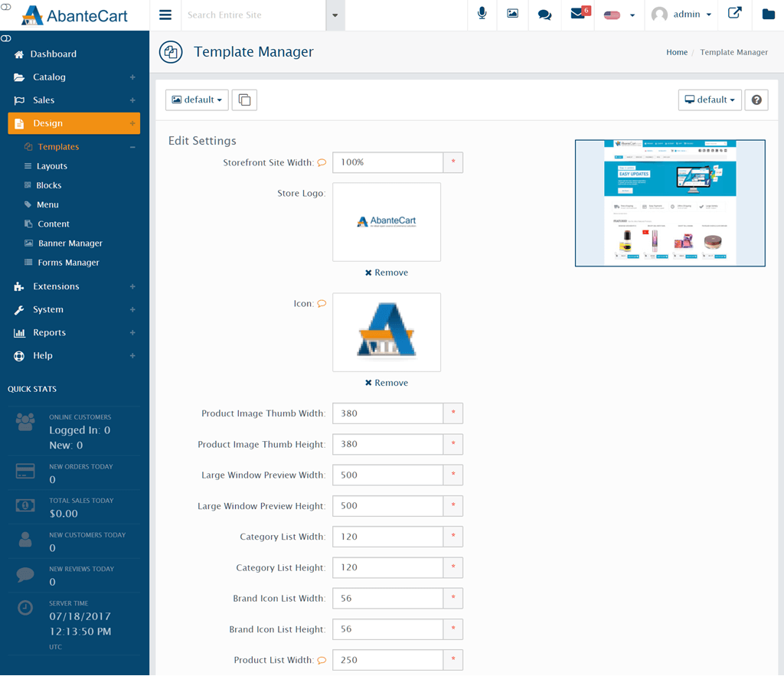Click Large Window Preview Height field
The width and height of the screenshot is (784, 676).
coord(388,506)
